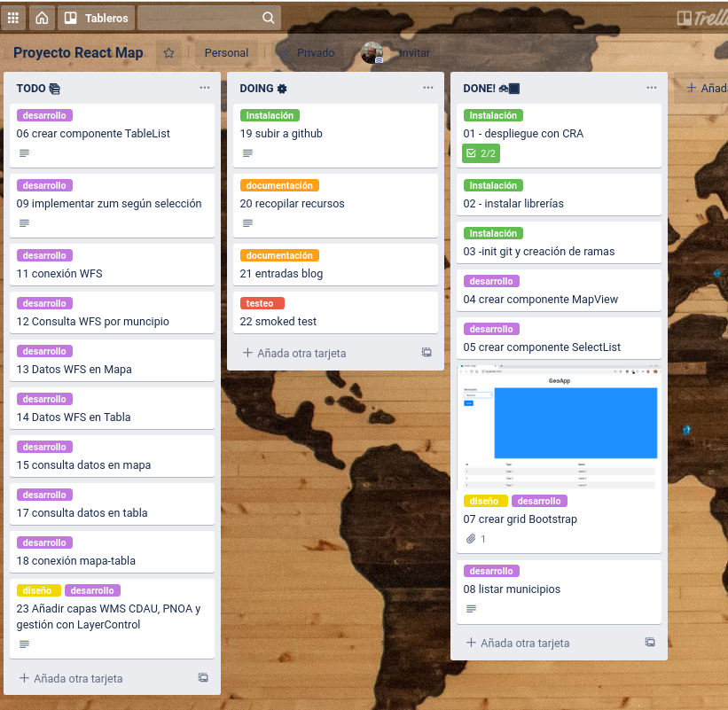Image resolution: width=728 pixels, height=710 pixels.
Task: Open the Tableros boards menu
Action: [x=97, y=18]
